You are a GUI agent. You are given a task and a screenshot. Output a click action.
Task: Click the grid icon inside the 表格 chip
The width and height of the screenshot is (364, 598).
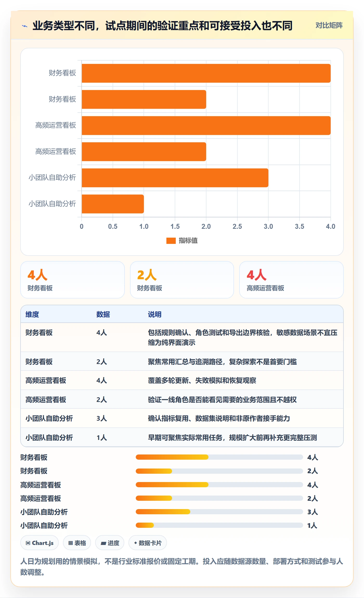(x=70, y=543)
